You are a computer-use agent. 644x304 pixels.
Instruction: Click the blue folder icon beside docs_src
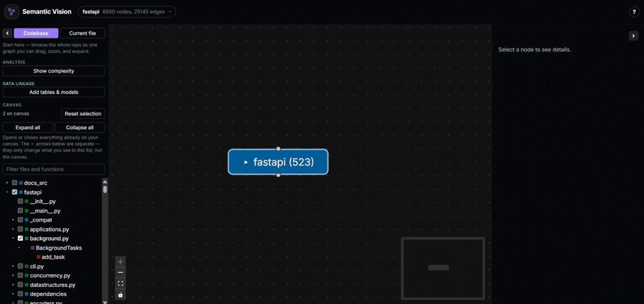pyautogui.click(x=21, y=183)
